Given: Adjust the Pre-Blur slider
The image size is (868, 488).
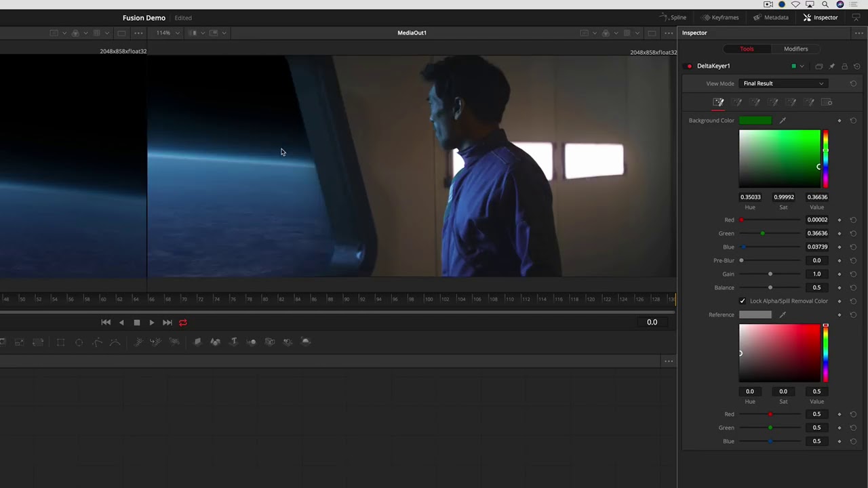Looking at the screenshot, I should tap(770, 260).
